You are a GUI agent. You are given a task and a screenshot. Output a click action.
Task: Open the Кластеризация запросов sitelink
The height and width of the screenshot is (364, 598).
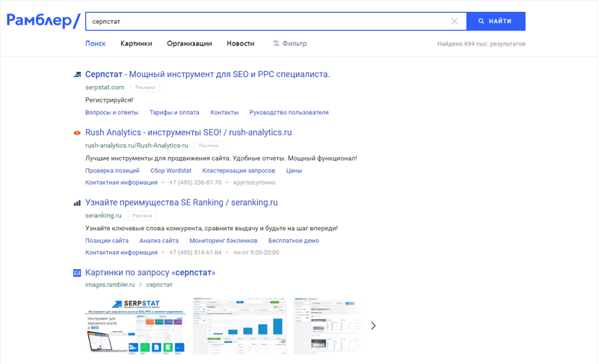pyautogui.click(x=238, y=170)
